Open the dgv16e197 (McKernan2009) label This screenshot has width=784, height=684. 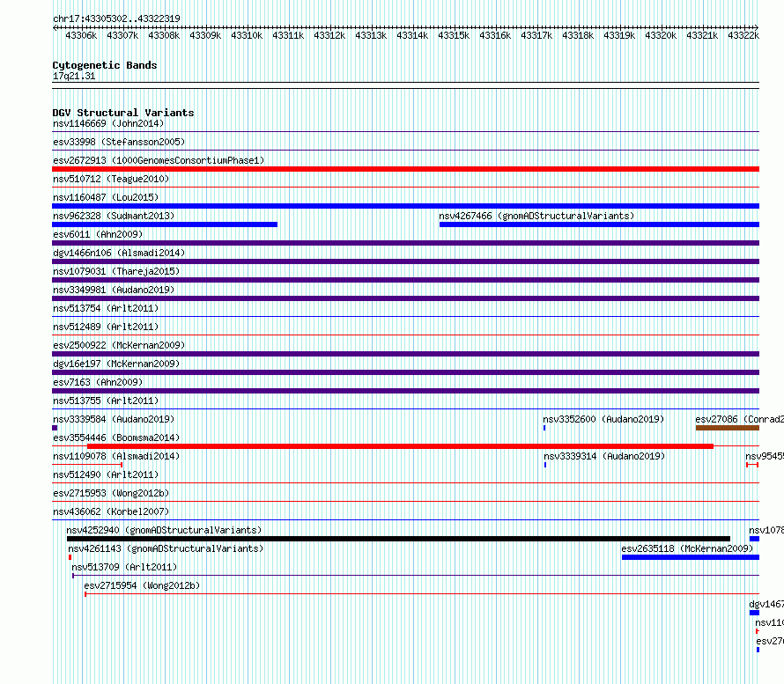click(116, 364)
